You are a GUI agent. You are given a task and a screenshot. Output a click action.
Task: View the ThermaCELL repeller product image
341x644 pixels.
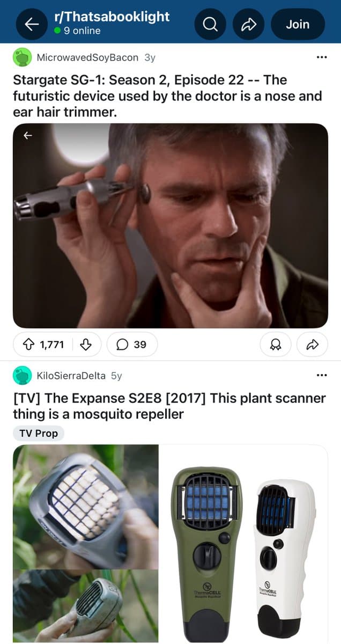coord(244,543)
